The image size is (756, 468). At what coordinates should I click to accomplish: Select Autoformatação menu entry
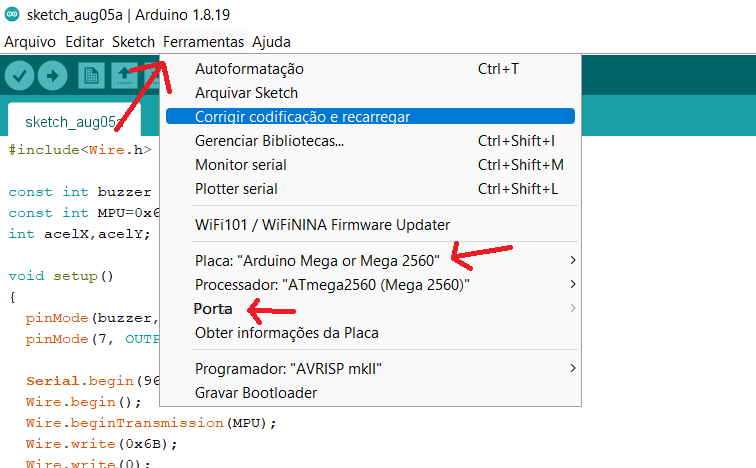[370, 69]
